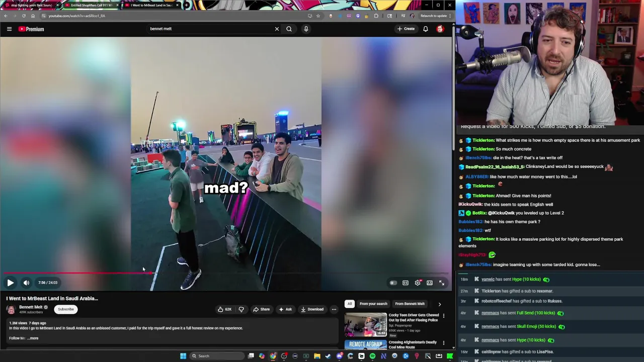The image size is (644, 362).
Task: Open the player settings gear
Action: coord(418,283)
